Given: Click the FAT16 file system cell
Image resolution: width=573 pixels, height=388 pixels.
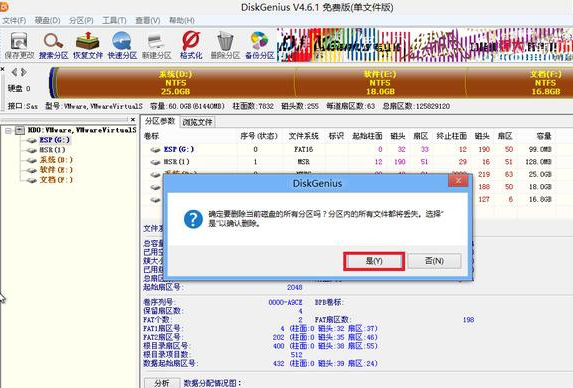Looking at the screenshot, I should [303, 149].
